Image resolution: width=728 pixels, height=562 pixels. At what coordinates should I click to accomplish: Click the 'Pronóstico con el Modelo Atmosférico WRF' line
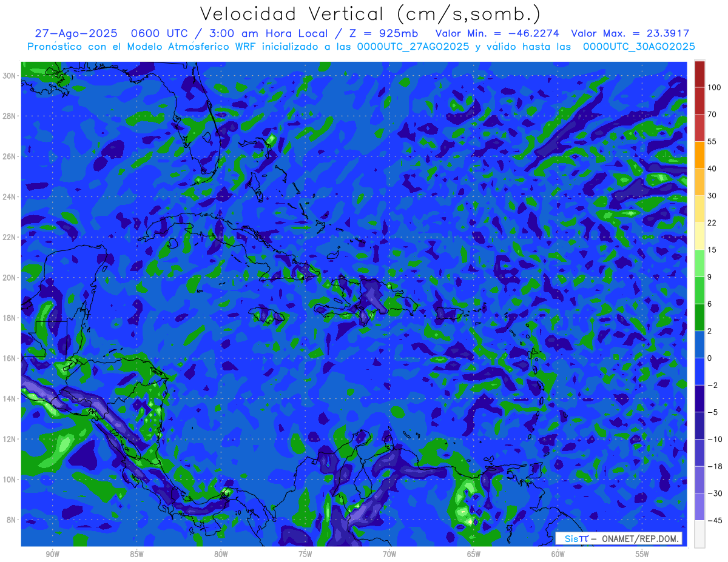tap(362, 47)
